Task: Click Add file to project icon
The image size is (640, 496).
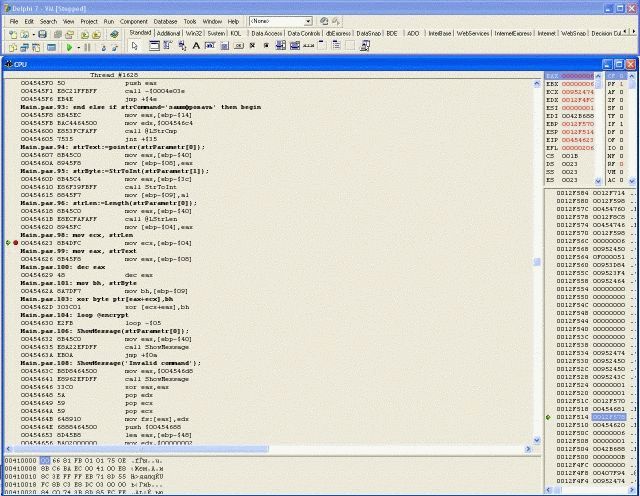Action: coord(85,35)
